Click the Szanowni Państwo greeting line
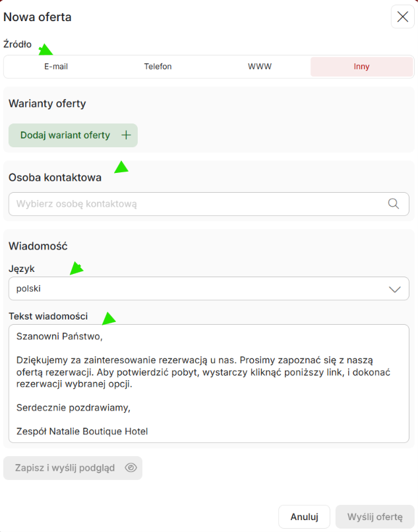The width and height of the screenshot is (418, 532). point(59,336)
